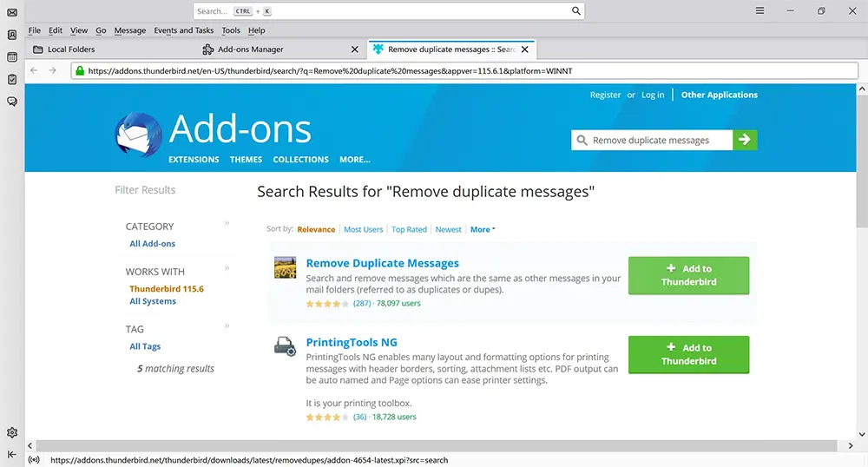Open the Chat sidebar icon
The image size is (868, 467).
12,102
